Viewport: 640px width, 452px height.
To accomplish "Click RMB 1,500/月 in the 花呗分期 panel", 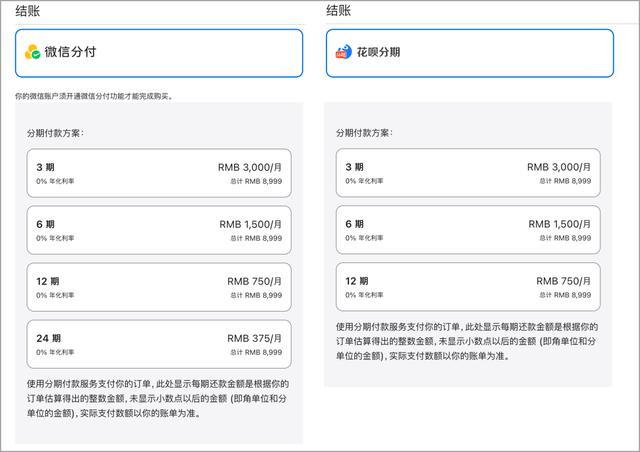I will (x=560, y=224).
